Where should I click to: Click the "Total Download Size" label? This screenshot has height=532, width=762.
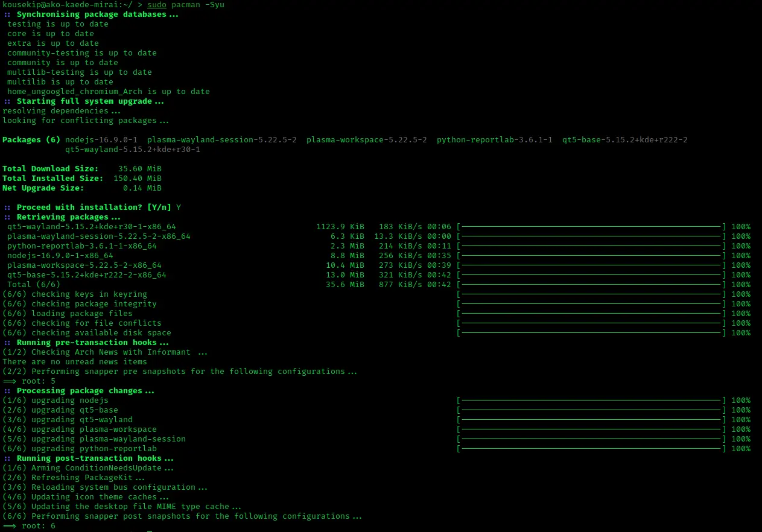click(50, 169)
